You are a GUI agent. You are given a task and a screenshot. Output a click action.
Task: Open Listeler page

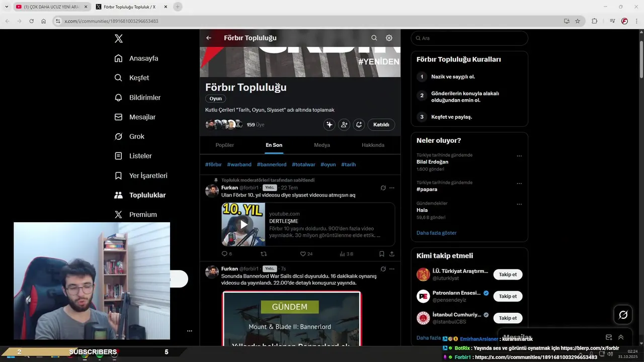tap(133, 156)
